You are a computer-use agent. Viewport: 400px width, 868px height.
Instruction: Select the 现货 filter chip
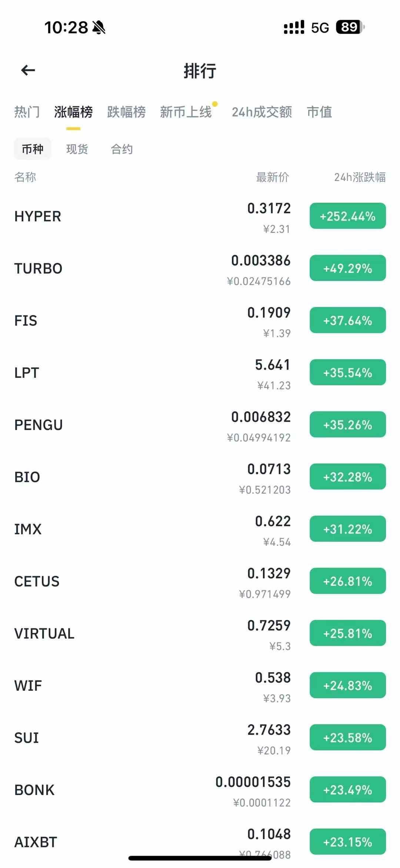77,149
